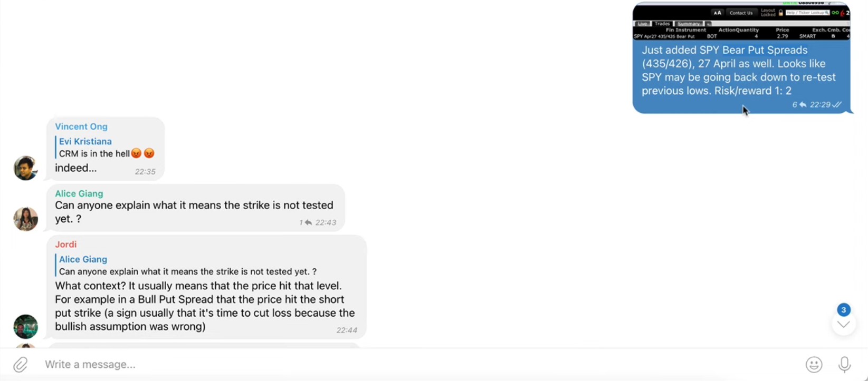This screenshot has height=381, width=868.
Task: Click Jordi's profile avatar
Action: tap(25, 326)
